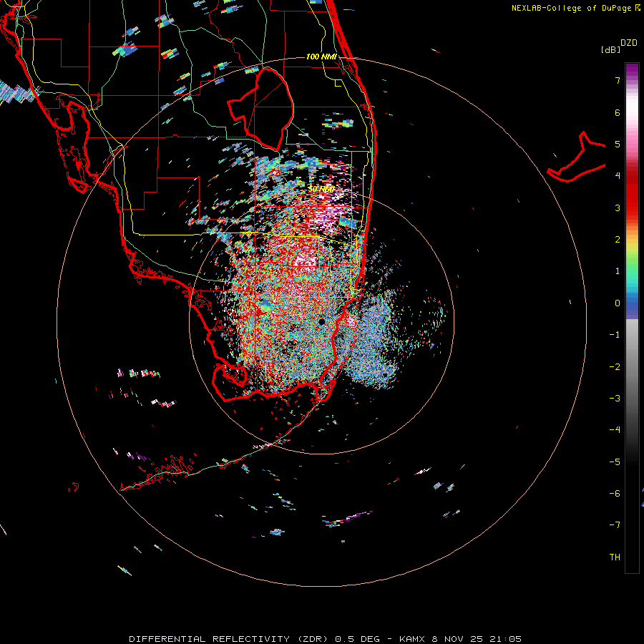Click the -6 dB tick on the scale
Screen dimensions: 644x644
tap(615, 494)
